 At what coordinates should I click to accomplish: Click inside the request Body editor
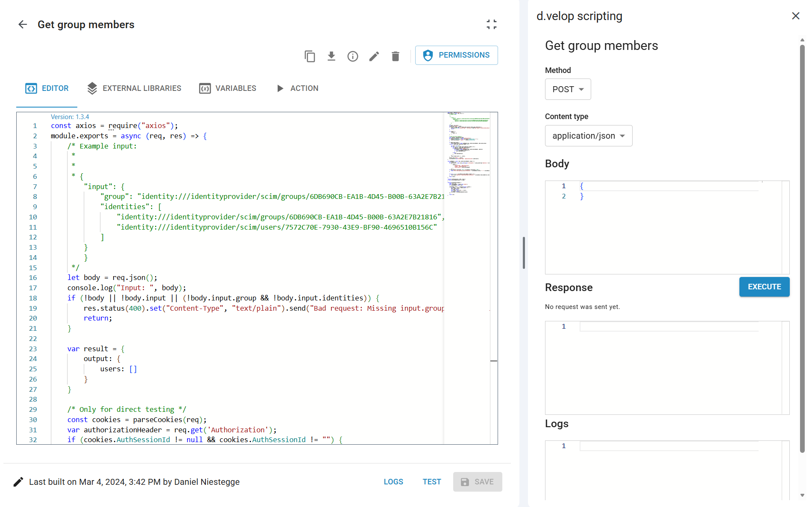point(666,230)
